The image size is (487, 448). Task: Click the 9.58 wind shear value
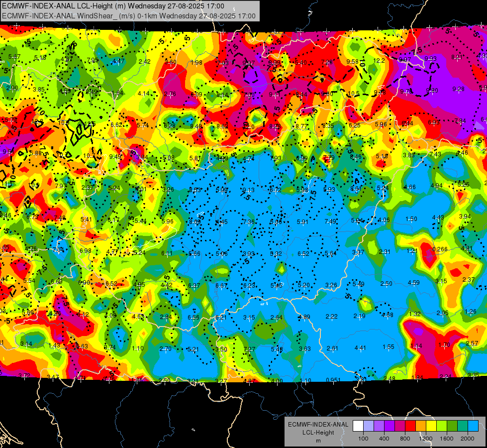pos(353,61)
